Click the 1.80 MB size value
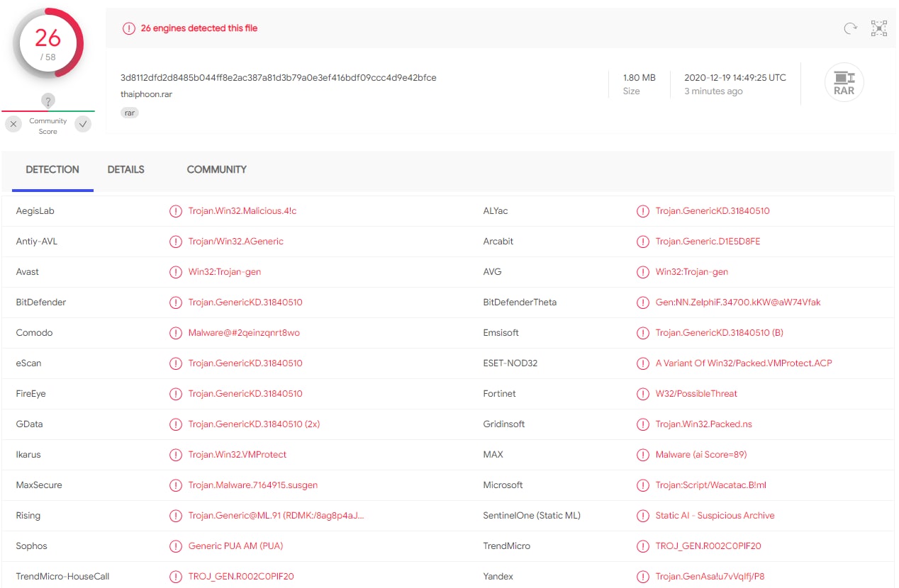This screenshot has height=588, width=899. coord(639,78)
